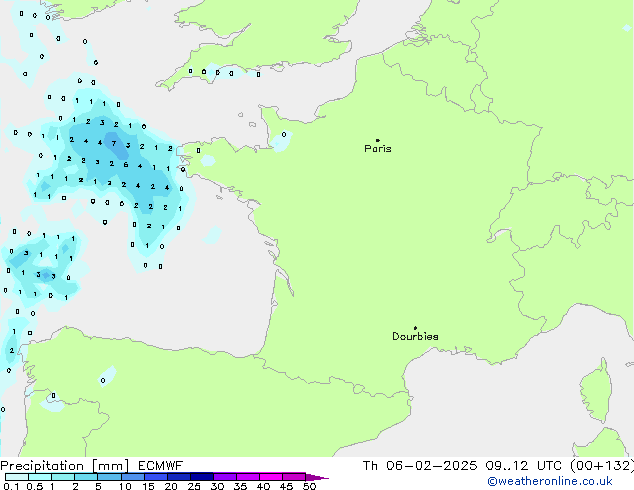The width and height of the screenshot is (634, 490).
Task: Click the legend label 0.5
Action: (x=35, y=486)
